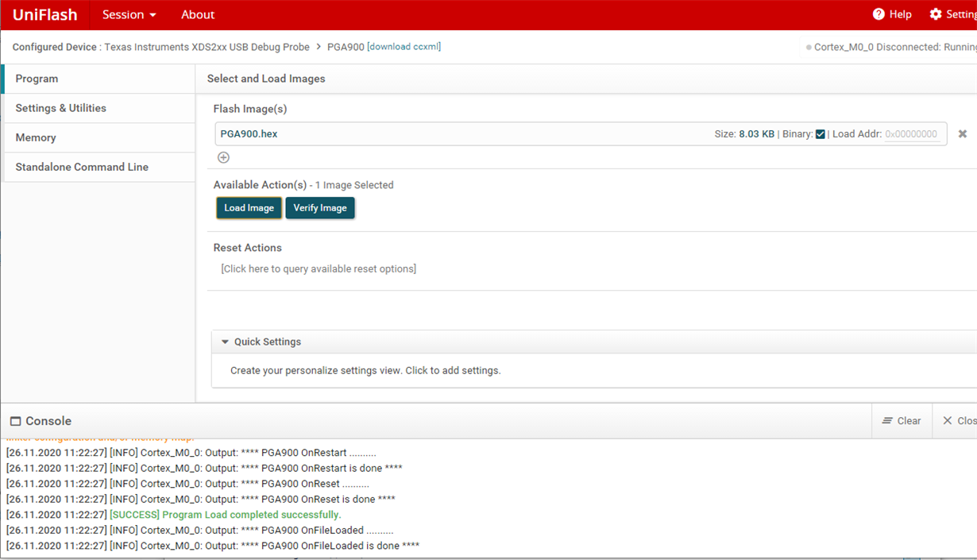Click the 'PGA900 OnReset ..........' log line

coord(187,484)
